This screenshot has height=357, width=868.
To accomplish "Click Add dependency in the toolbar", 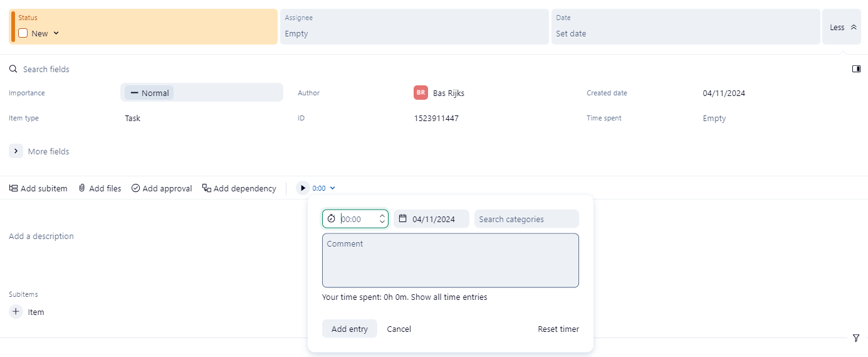I will [239, 188].
